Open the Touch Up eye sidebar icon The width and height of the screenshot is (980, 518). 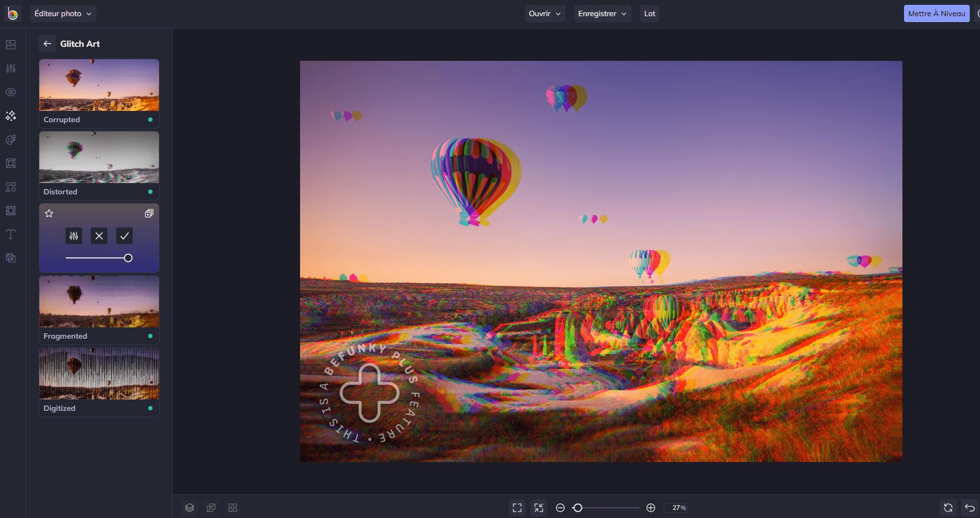coord(11,92)
